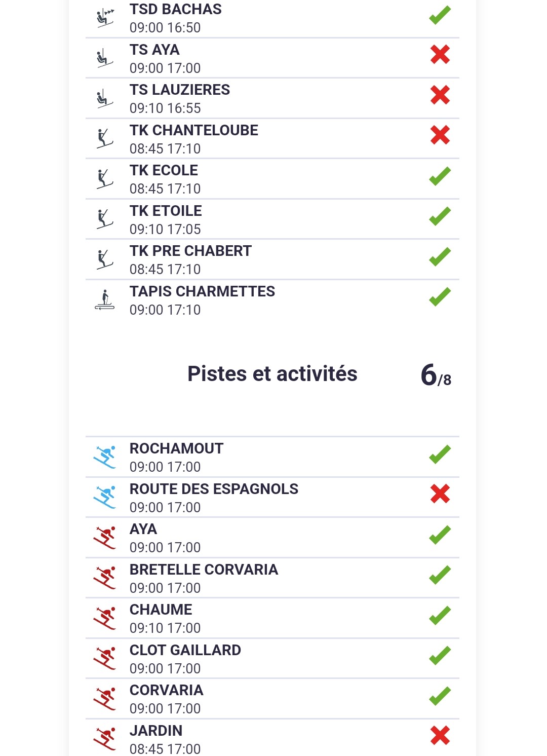This screenshot has height=756, width=547.
Task: Click the Pistes et activités heading
Action: pyautogui.click(x=272, y=374)
